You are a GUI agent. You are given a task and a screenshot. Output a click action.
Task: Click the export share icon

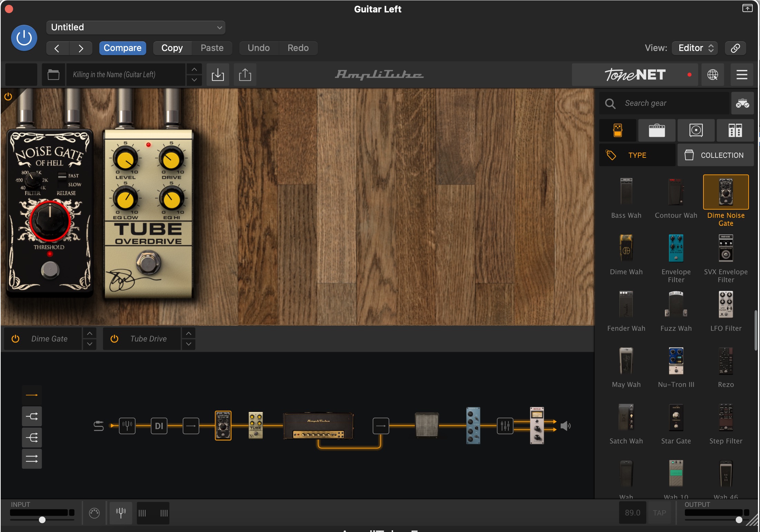pyautogui.click(x=245, y=74)
